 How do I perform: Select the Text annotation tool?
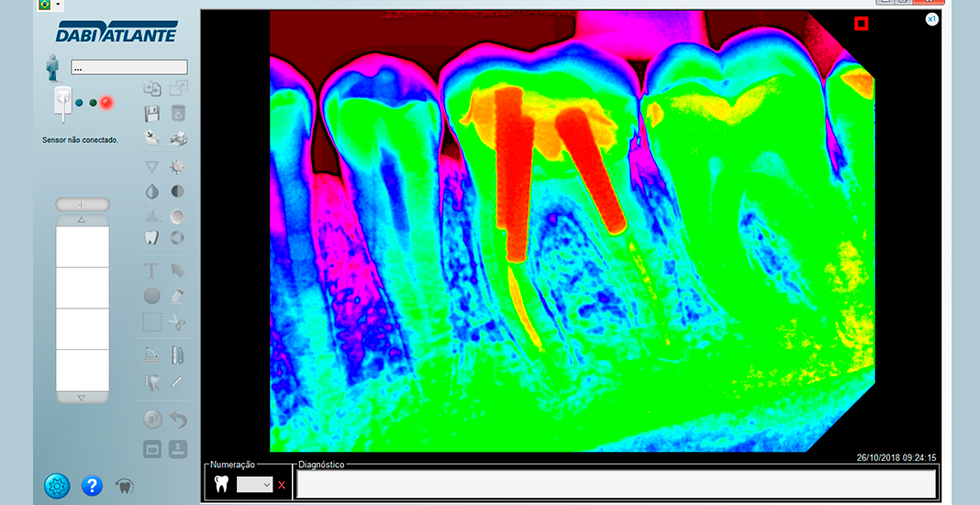coord(152,271)
